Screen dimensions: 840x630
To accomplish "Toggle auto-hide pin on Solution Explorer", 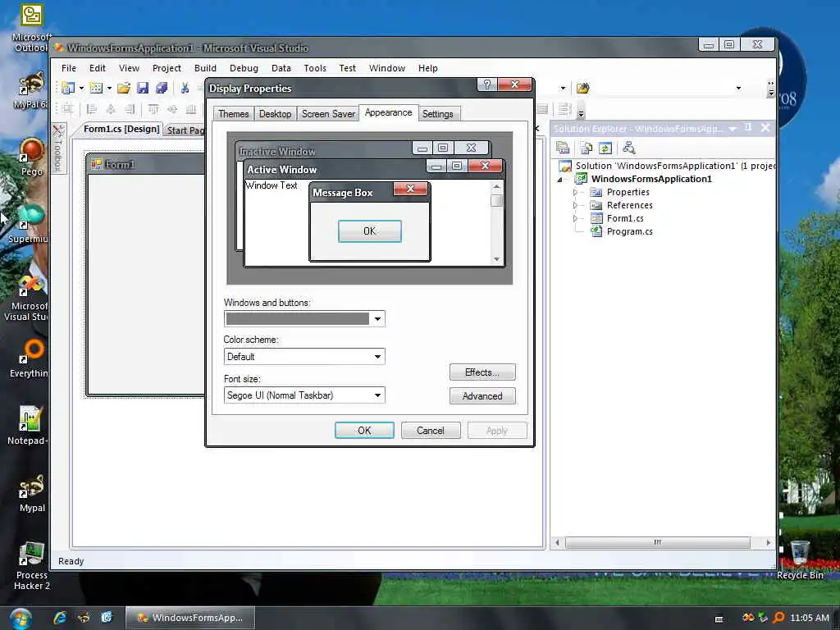I will pyautogui.click(x=748, y=127).
